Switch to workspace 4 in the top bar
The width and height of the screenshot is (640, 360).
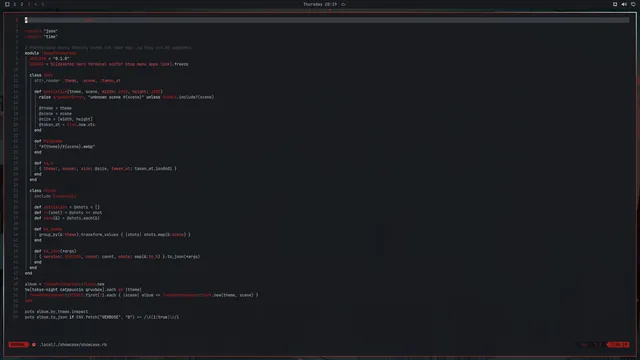36,4
